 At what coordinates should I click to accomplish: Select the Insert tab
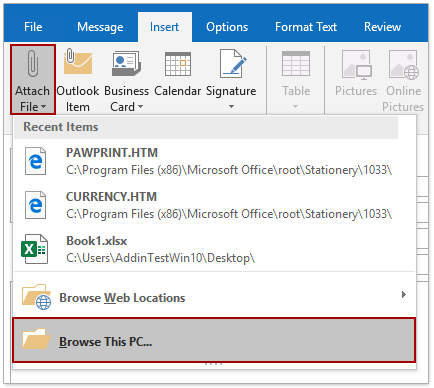point(164,27)
